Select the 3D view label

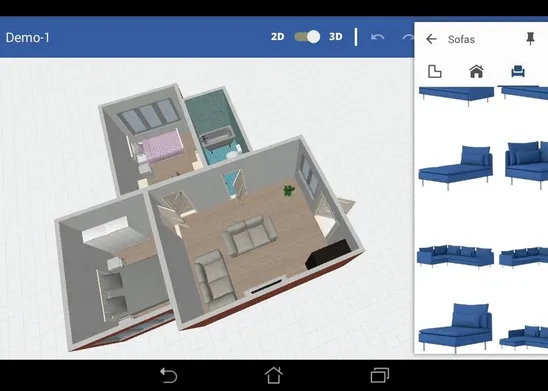tap(336, 37)
